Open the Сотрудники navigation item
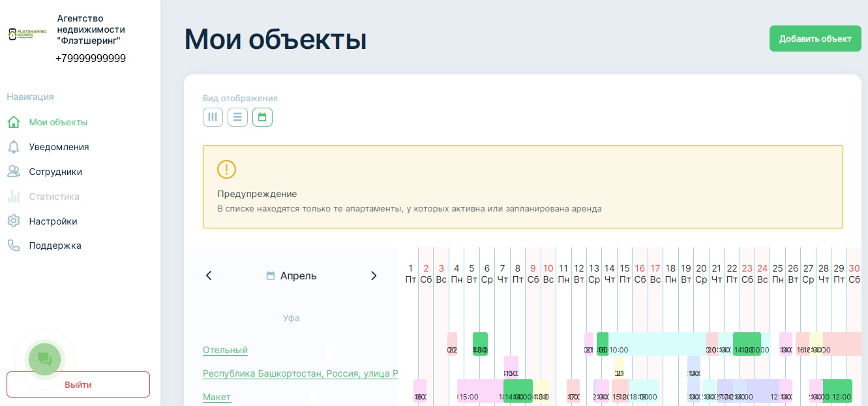The width and height of the screenshot is (868, 406). click(55, 172)
